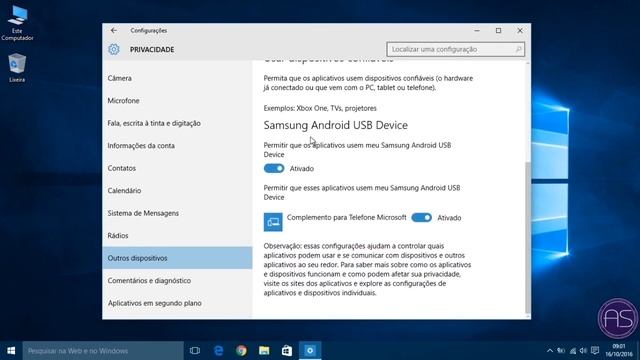Click the Pesquisar na Web e no Windows box
Screen dimensions: 640x360
pos(103,351)
